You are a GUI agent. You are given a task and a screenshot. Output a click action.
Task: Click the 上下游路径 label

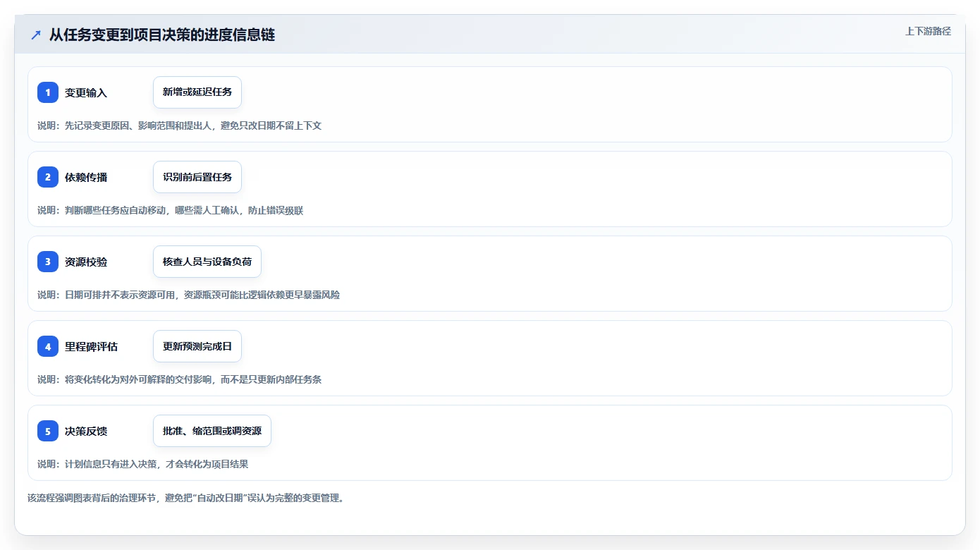click(x=928, y=31)
